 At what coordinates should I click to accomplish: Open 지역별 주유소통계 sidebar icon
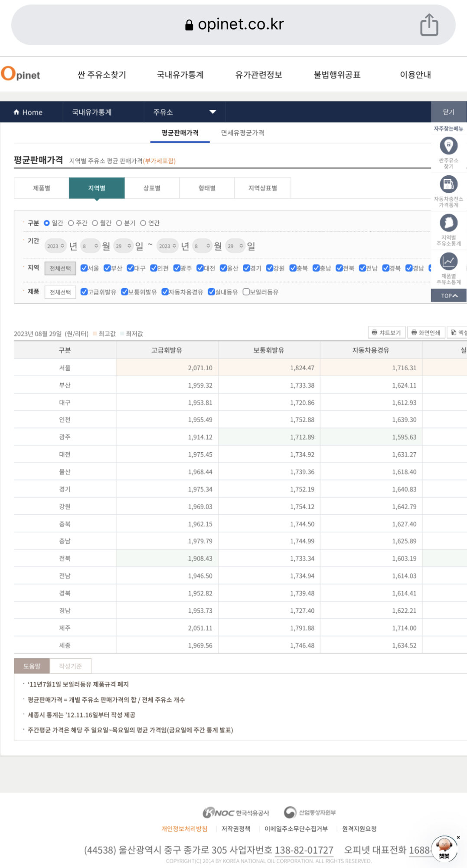(x=448, y=224)
